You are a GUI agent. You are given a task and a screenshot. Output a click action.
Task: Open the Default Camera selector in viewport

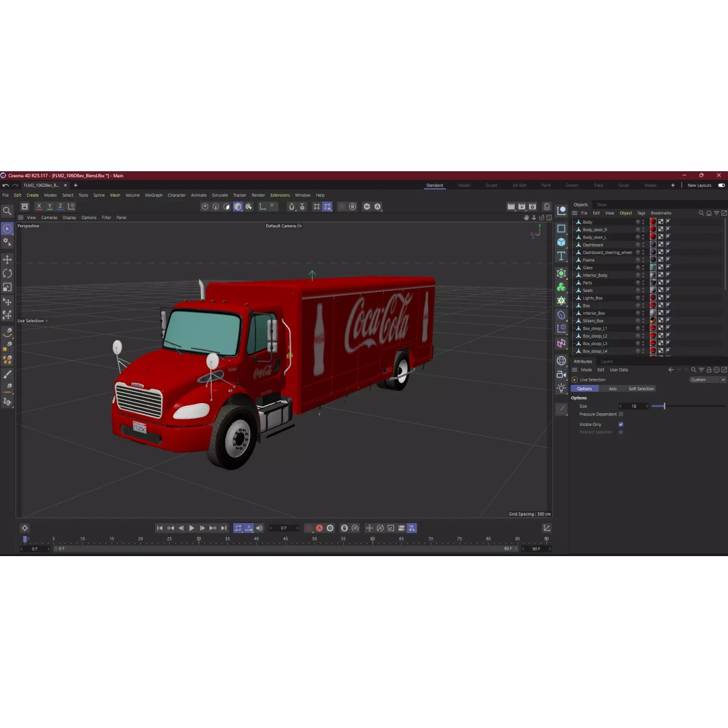tap(283, 226)
